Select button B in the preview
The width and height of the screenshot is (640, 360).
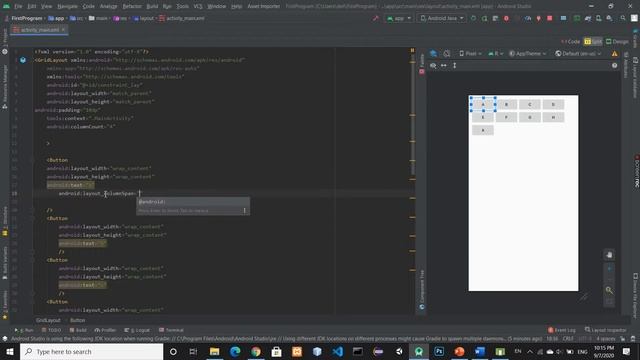click(x=506, y=104)
